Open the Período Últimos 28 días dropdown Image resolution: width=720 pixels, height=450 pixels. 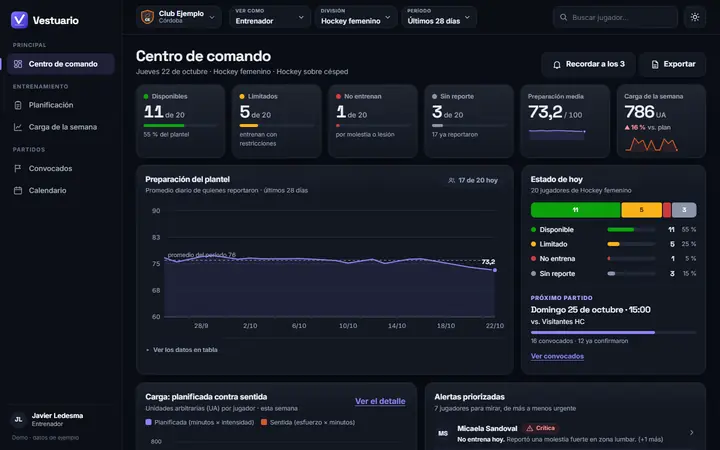click(x=439, y=17)
